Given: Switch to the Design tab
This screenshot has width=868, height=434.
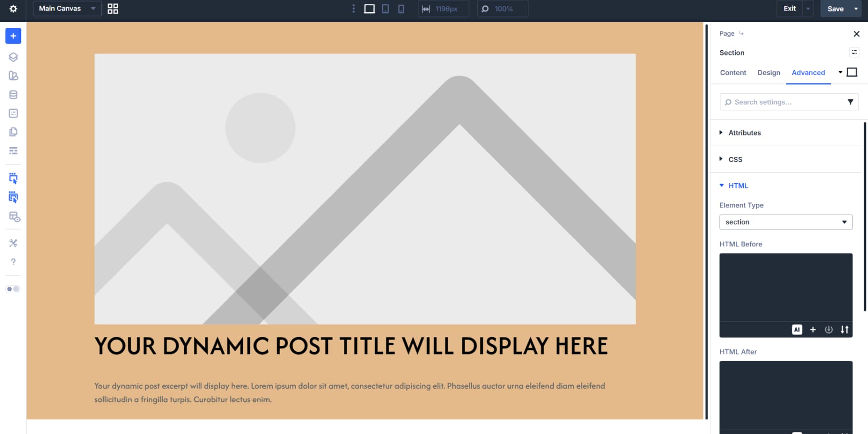Looking at the screenshot, I should [x=769, y=72].
